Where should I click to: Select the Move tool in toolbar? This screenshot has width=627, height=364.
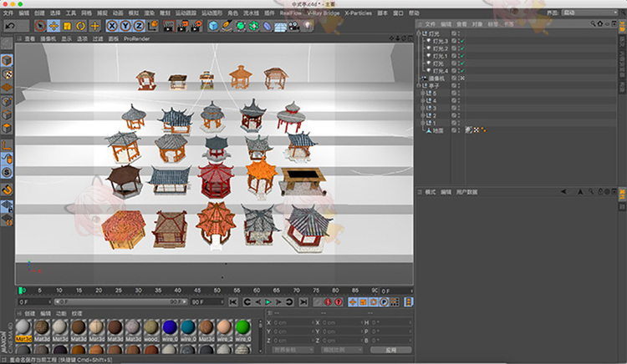52,26
